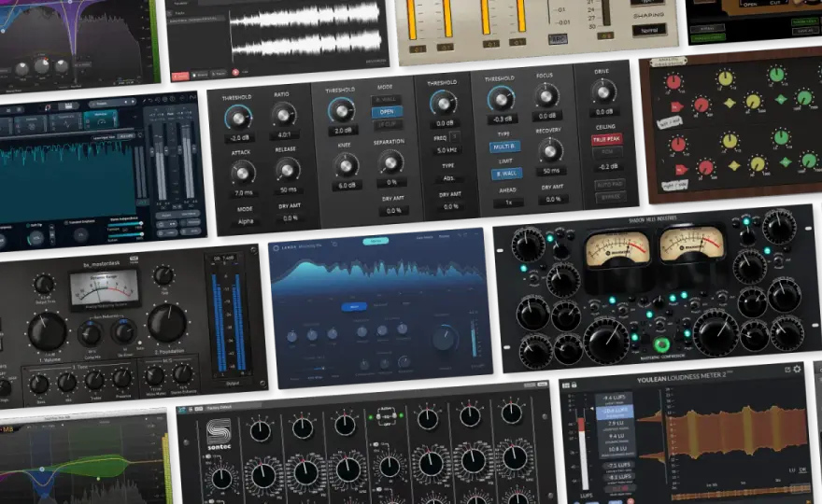The width and height of the screenshot is (822, 504).
Task: Click the -9.4 LUFS readout in Youlean
Action: 614,399
